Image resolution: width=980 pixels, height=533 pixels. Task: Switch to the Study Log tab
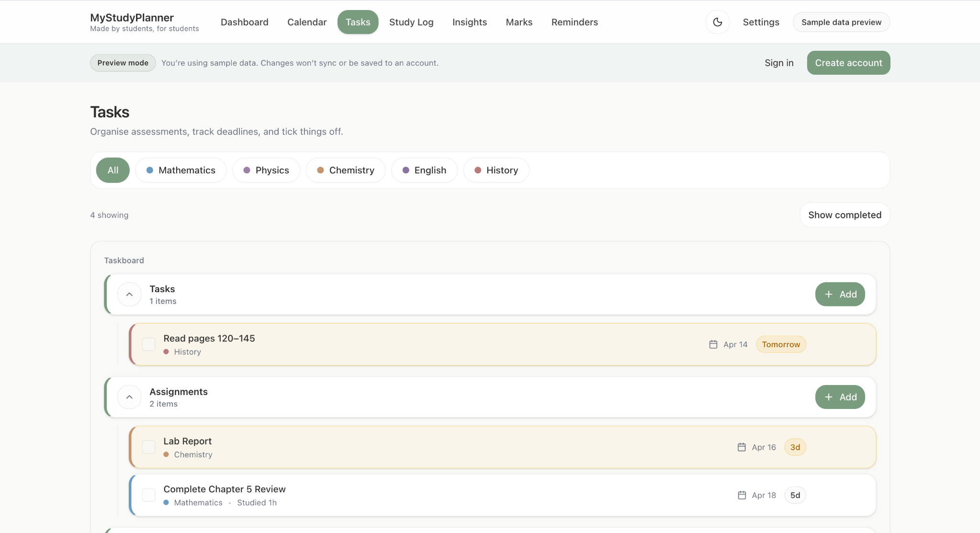pos(411,22)
